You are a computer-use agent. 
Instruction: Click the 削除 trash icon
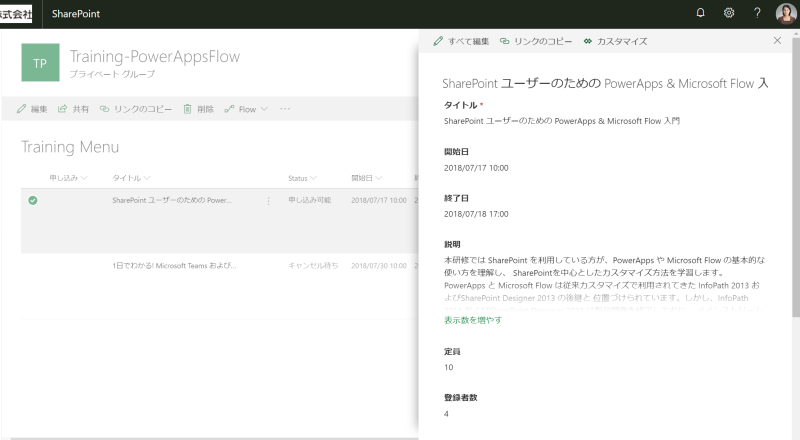click(187, 109)
